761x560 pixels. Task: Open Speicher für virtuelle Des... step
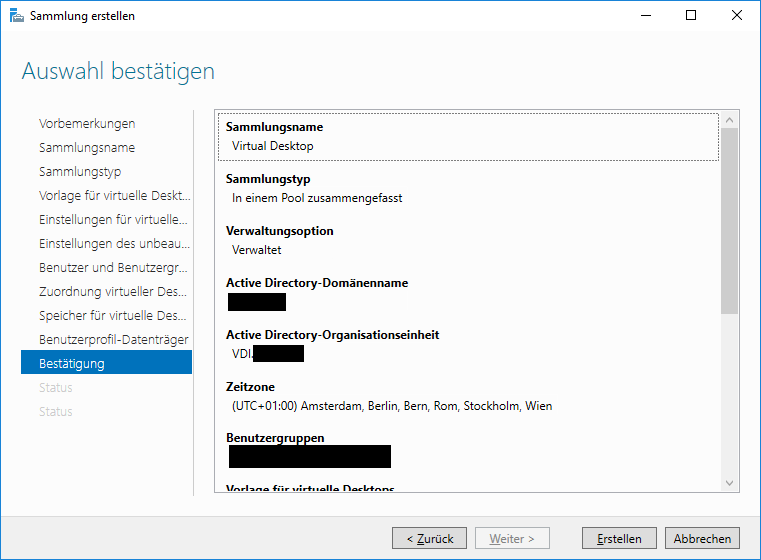pos(113,315)
